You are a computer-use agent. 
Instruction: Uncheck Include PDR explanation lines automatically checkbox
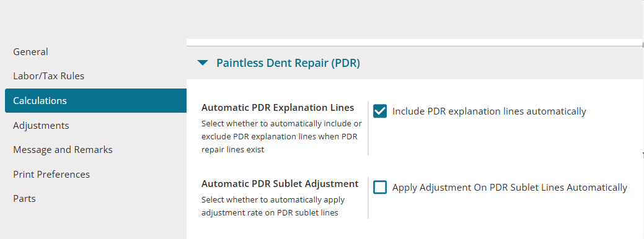click(380, 111)
